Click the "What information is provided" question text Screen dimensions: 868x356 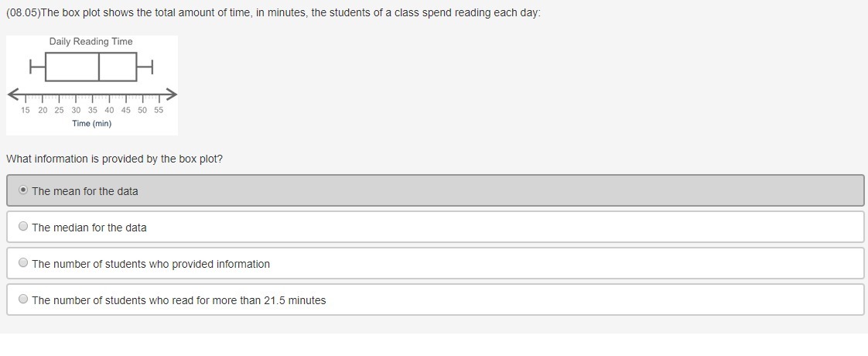(114, 159)
